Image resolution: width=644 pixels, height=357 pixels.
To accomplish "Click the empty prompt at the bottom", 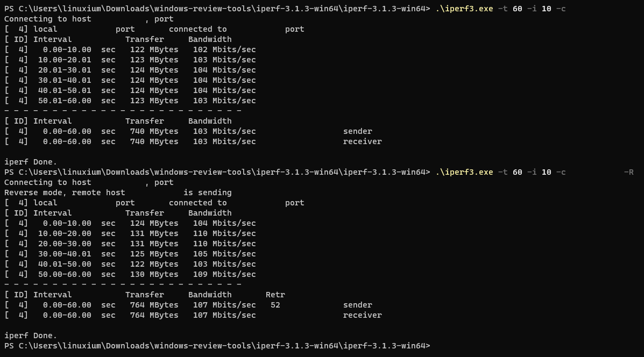I will tap(217, 346).
